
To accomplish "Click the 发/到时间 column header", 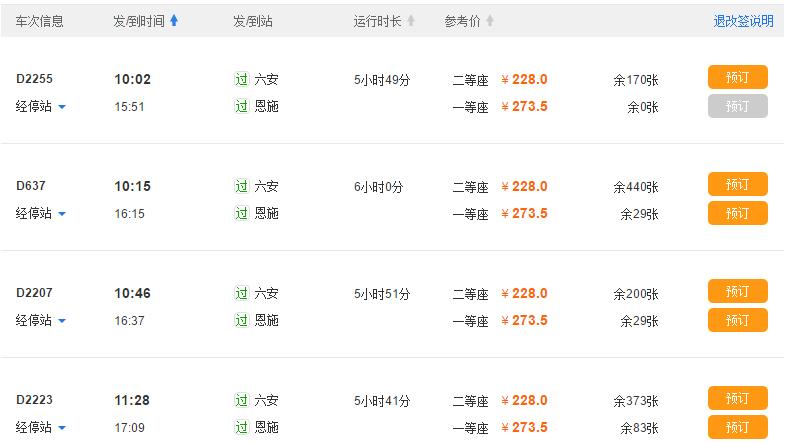I will pos(139,21).
